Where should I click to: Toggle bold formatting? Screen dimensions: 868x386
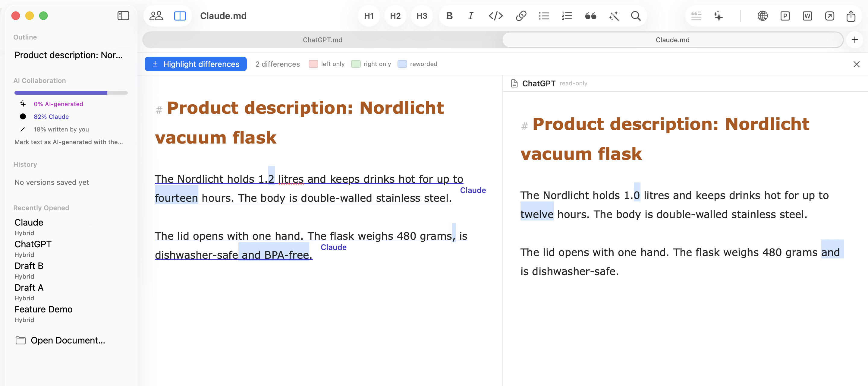(449, 16)
